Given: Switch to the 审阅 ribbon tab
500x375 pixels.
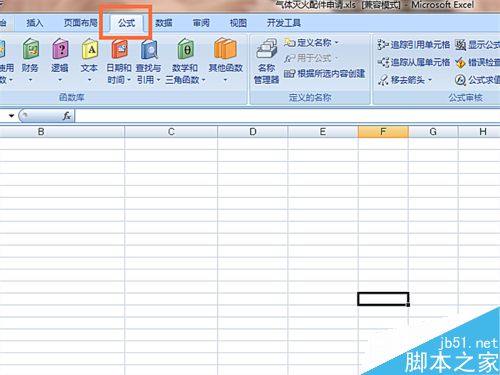Looking at the screenshot, I should coord(201,23).
